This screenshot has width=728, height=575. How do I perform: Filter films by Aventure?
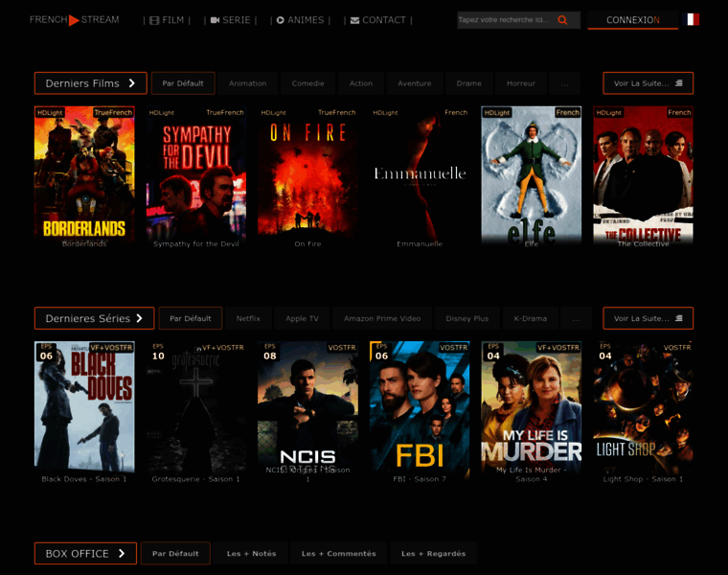pos(415,83)
